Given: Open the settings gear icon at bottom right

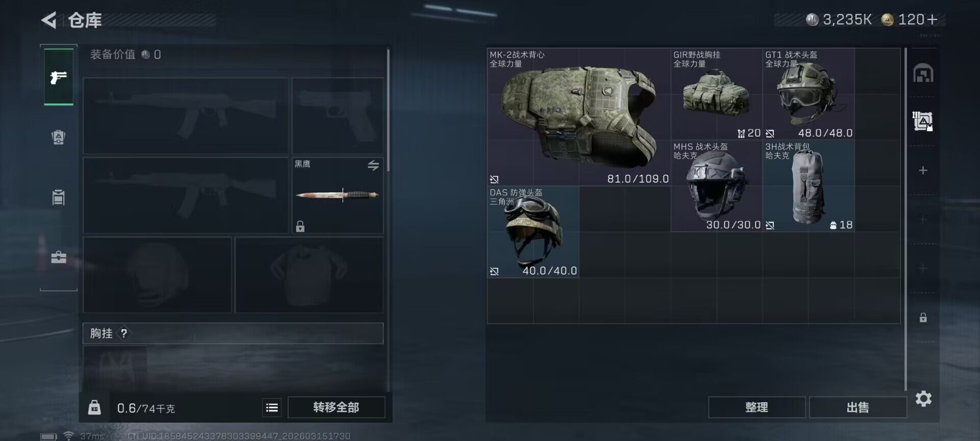Looking at the screenshot, I should click(923, 399).
